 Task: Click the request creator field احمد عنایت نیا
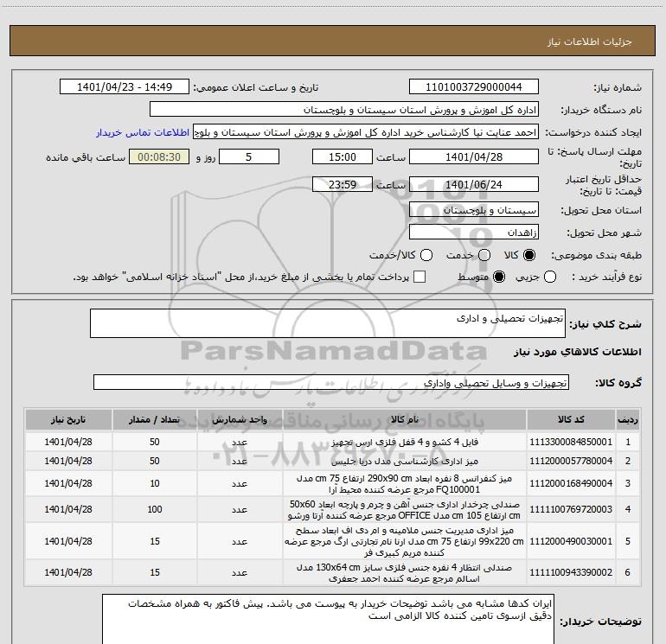click(366, 132)
